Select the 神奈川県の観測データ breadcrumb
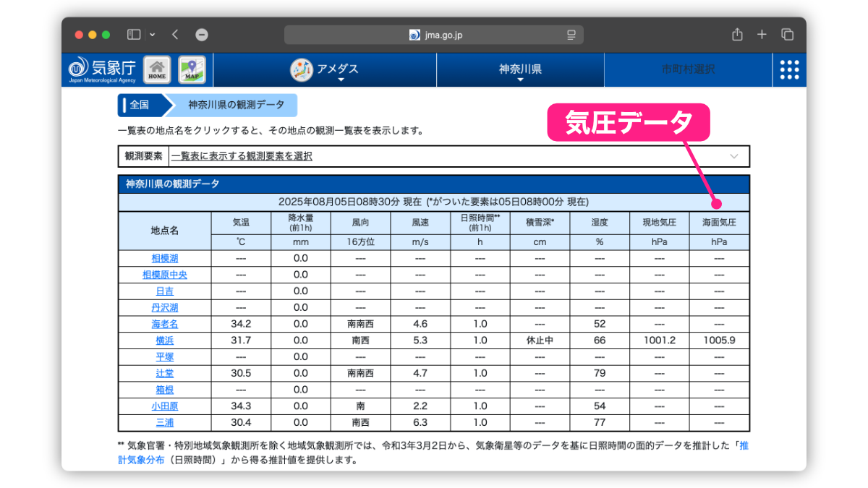 [237, 105]
